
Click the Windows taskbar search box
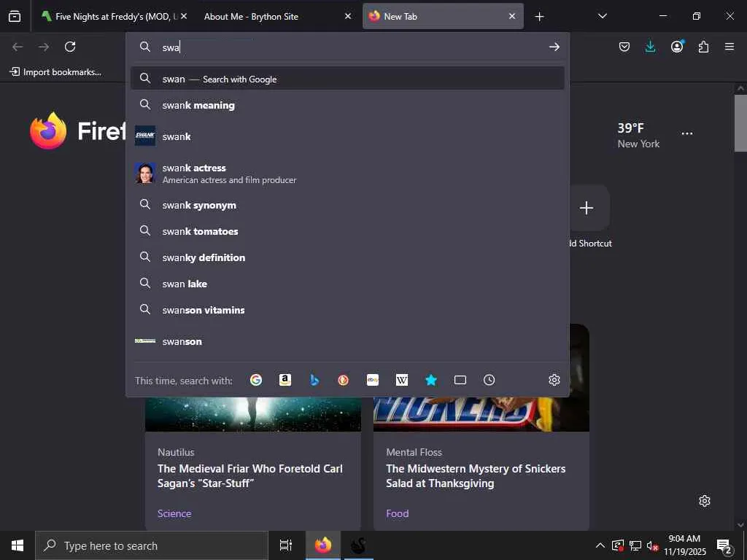click(152, 545)
